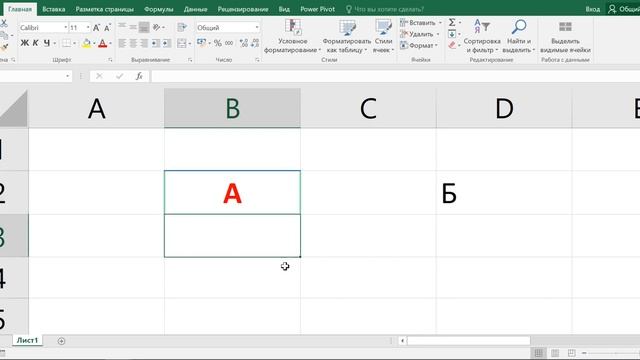Click the Вход sign-in link

click(x=593, y=9)
